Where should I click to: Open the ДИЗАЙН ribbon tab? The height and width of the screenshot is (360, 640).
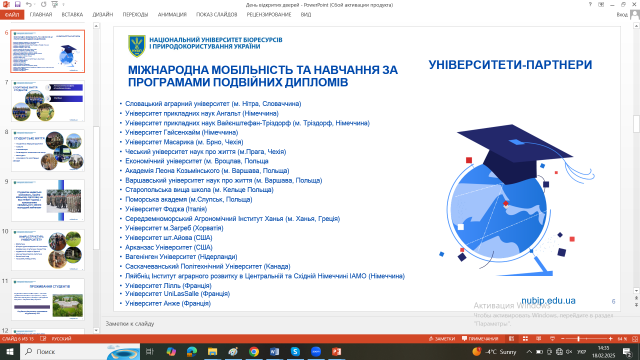click(x=102, y=15)
